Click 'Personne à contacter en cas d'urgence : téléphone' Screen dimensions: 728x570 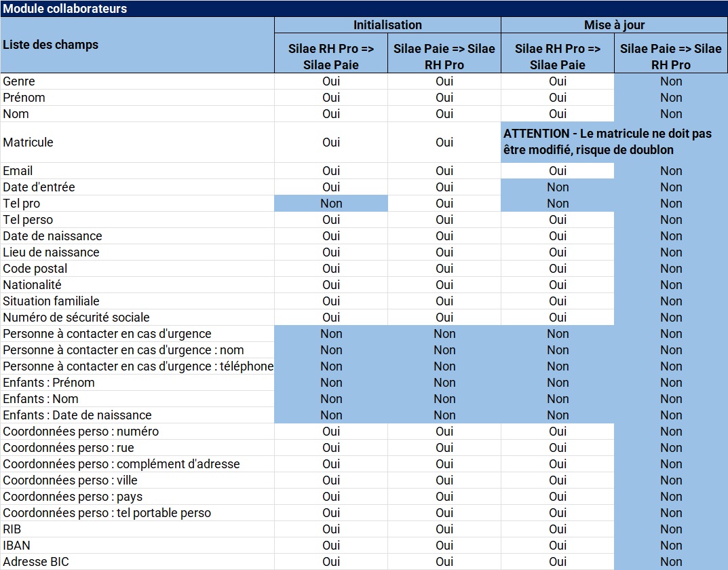(x=138, y=366)
